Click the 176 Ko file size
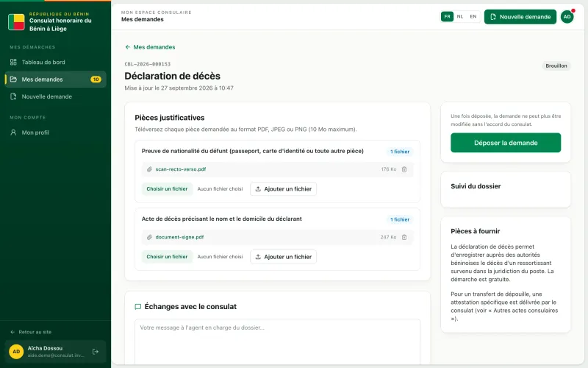Screen dimensions: 588x368 (x=389, y=169)
